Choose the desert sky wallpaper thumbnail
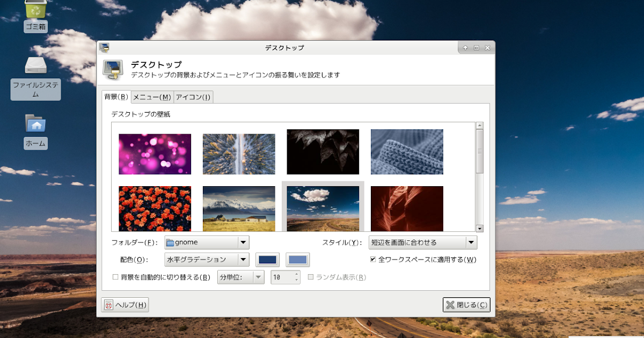The height and width of the screenshot is (338, 644). (x=323, y=209)
